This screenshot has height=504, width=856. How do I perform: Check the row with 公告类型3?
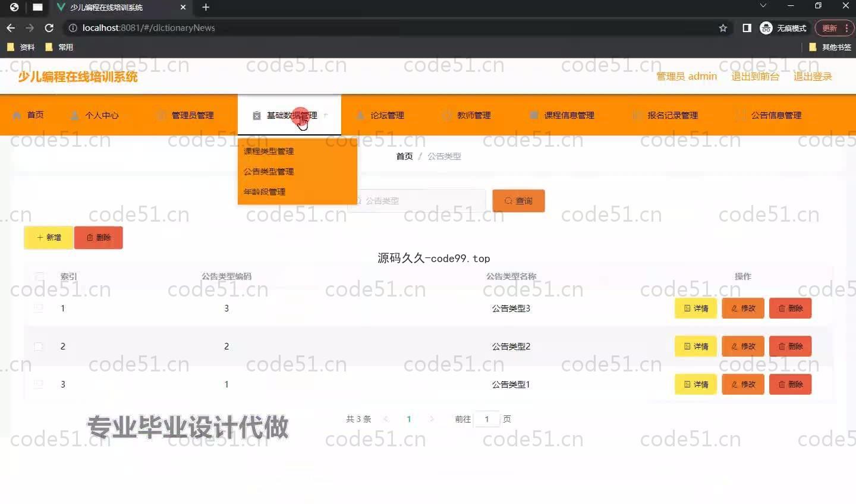[39, 308]
